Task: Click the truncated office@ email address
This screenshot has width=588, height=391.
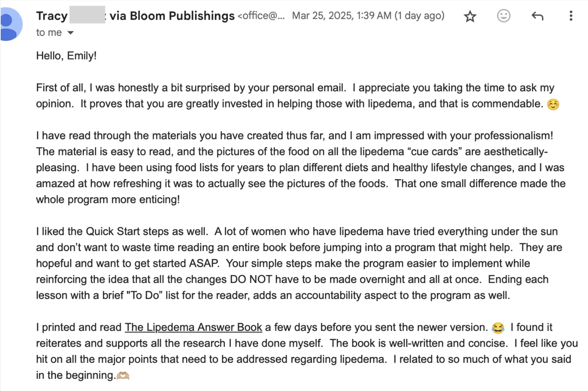Action: [x=261, y=16]
